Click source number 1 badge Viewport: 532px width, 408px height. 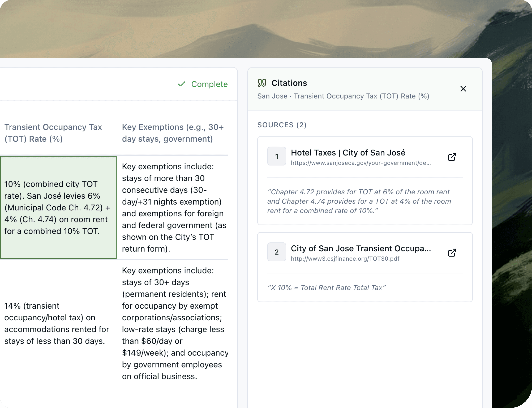point(276,156)
